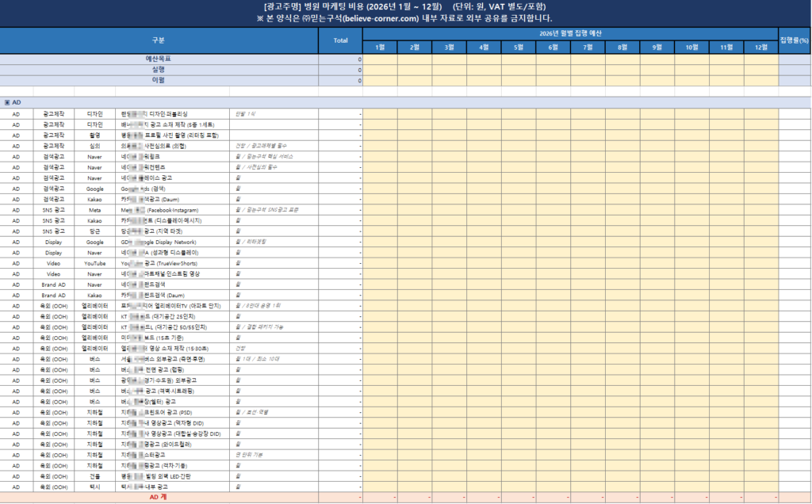Viewport: 812px width, 504px height.
Task: Click the (Facebook·Instagram) item cell
Action: click(172, 210)
